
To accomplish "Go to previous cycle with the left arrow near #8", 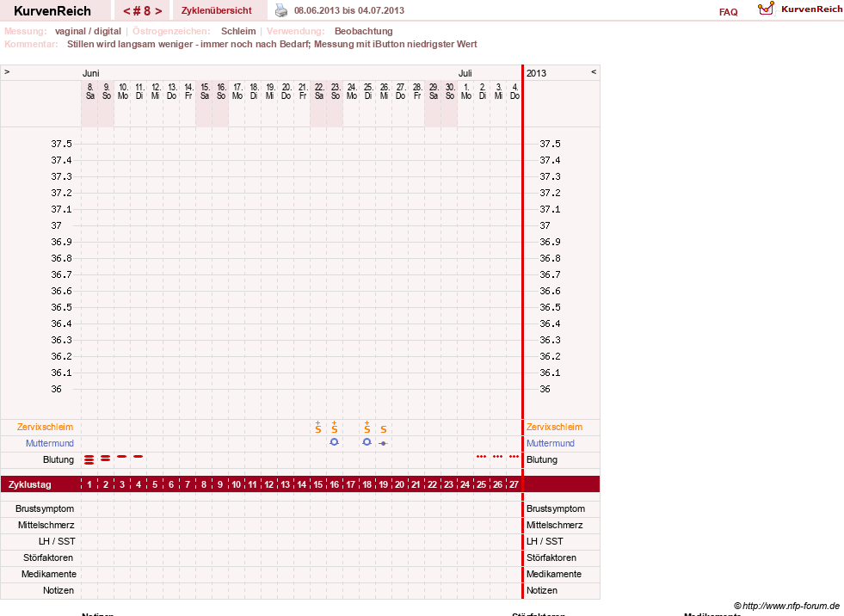I will point(126,11).
